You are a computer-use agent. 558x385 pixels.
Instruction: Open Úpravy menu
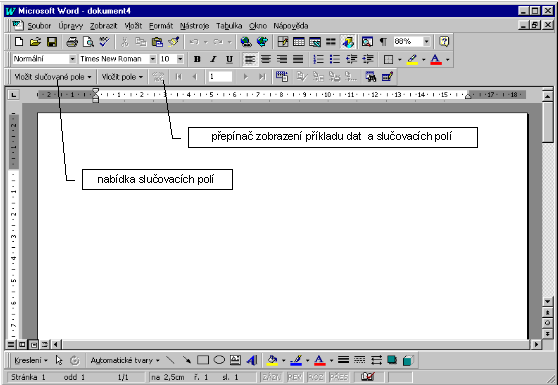(70, 26)
